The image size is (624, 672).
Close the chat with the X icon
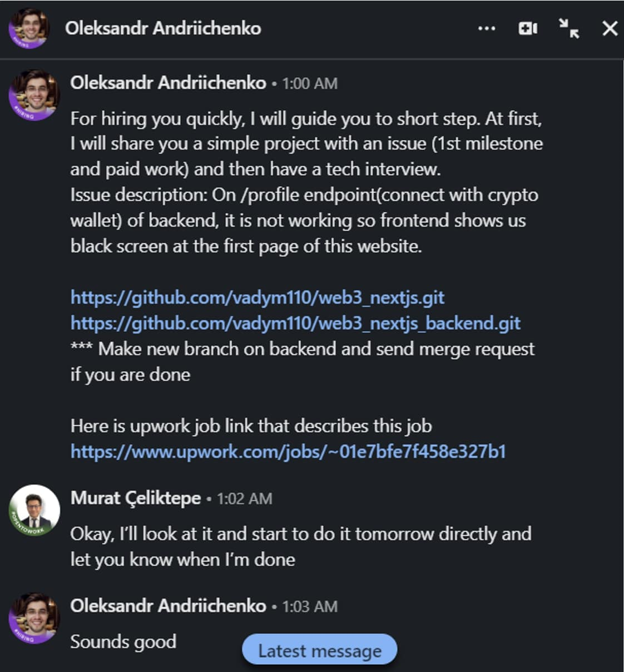[x=610, y=28]
